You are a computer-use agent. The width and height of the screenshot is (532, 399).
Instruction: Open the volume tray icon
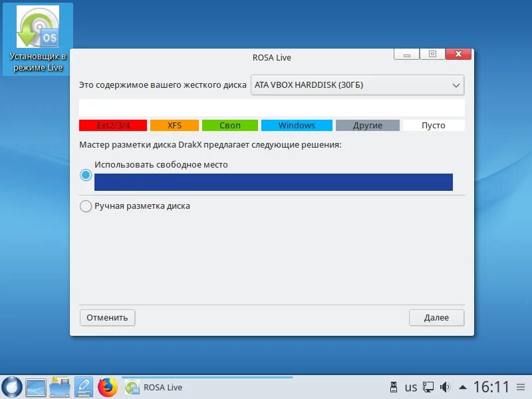[445, 387]
